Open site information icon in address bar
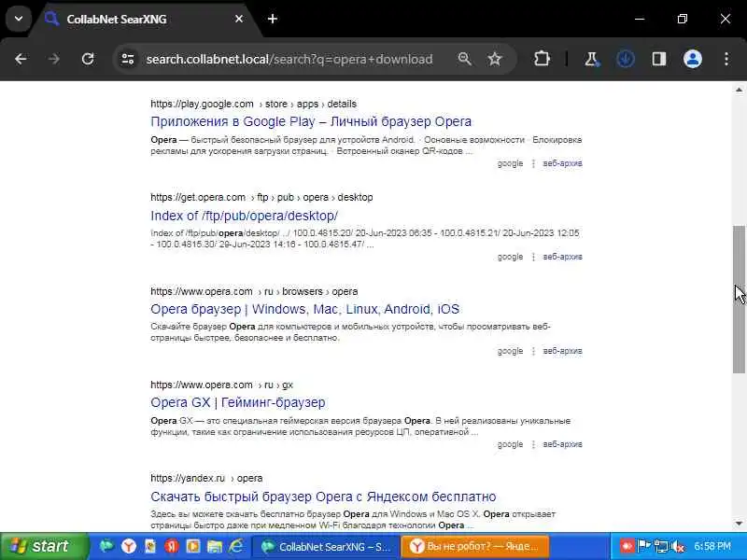747x560 pixels. [128, 59]
